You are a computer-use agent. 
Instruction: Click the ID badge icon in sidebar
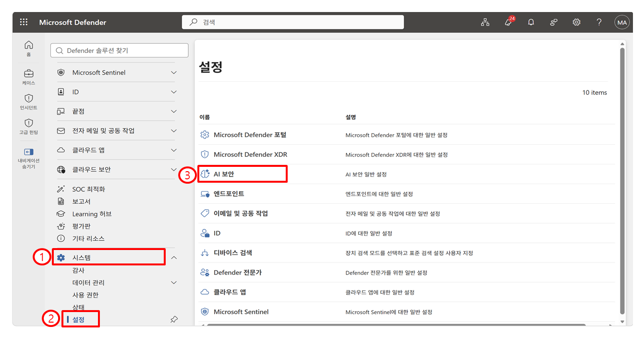point(61,92)
